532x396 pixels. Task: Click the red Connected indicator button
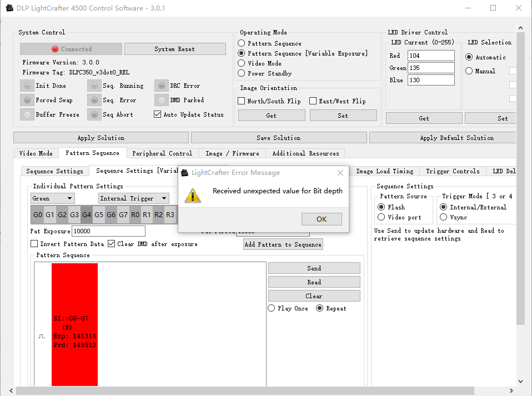71,49
